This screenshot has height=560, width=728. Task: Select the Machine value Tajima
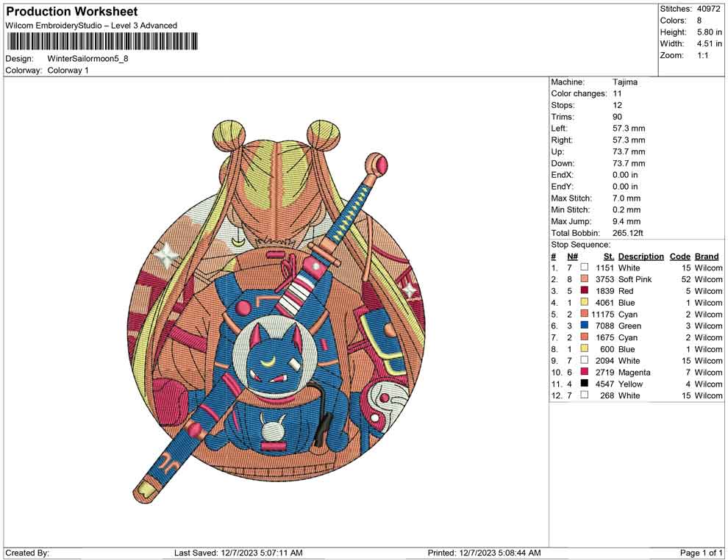coord(625,82)
